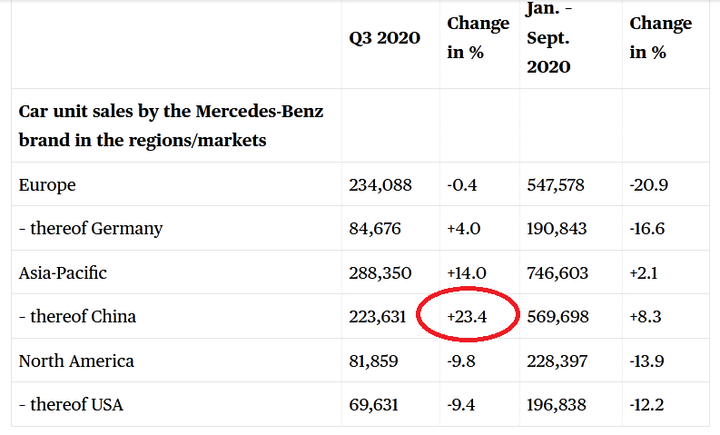Click the North America row label
Viewport: 720px width, 435px height.
[x=77, y=361]
